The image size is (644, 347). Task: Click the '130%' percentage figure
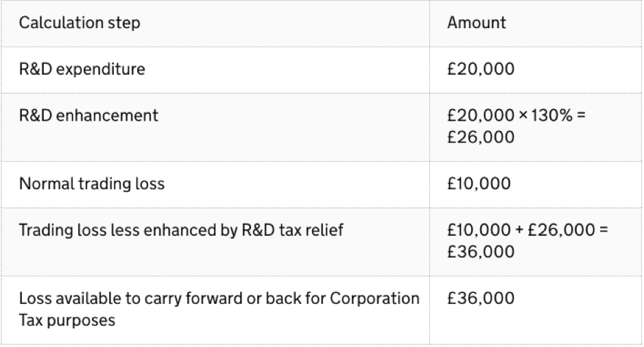551,115
